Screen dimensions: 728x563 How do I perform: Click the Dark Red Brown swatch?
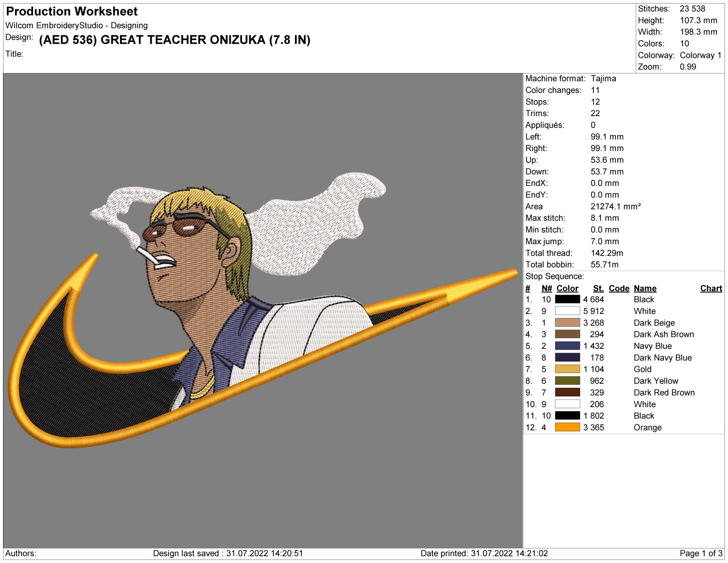coord(567,393)
